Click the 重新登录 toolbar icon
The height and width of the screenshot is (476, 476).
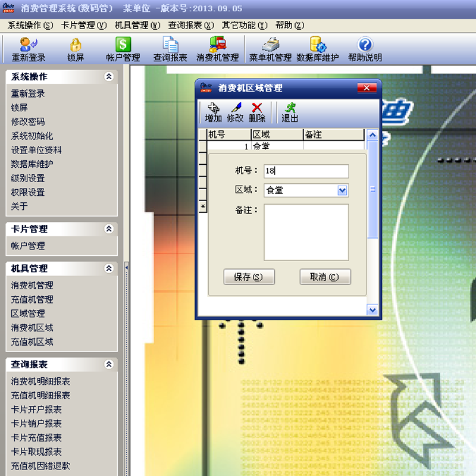tap(28, 45)
